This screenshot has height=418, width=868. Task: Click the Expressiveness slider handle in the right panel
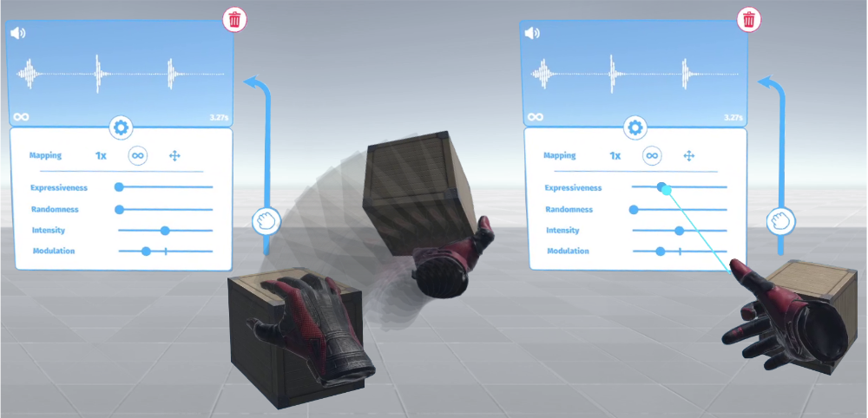(x=661, y=186)
